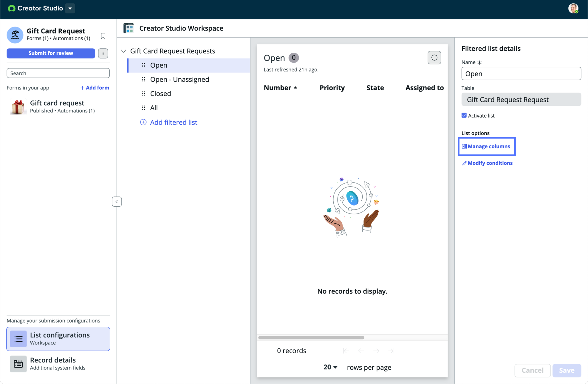Click the record count badge next to Open
Image resolution: width=588 pixels, height=384 pixels.
tap(293, 58)
